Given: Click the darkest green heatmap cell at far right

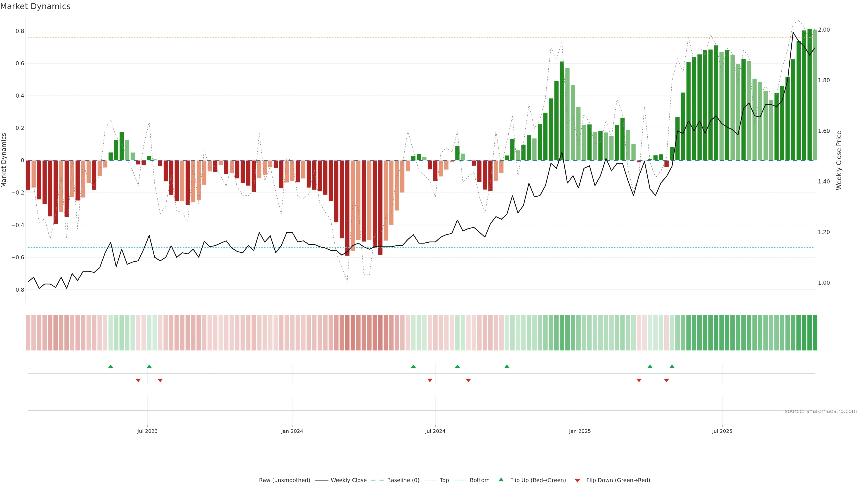Looking at the screenshot, I should (x=815, y=333).
